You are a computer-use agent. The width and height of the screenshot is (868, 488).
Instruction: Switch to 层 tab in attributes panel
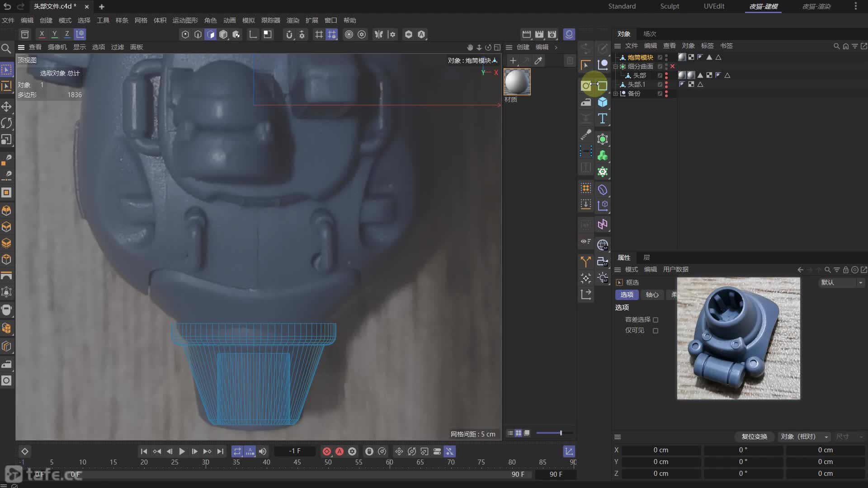[646, 258]
